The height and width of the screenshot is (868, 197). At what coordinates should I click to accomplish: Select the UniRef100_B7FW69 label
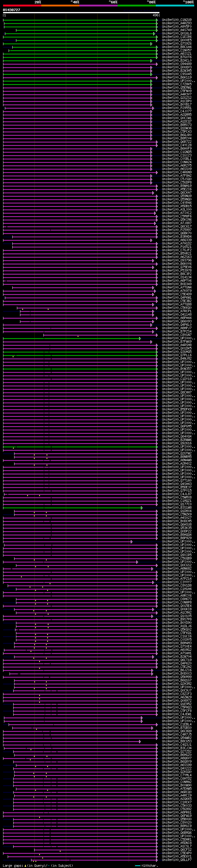177,342
